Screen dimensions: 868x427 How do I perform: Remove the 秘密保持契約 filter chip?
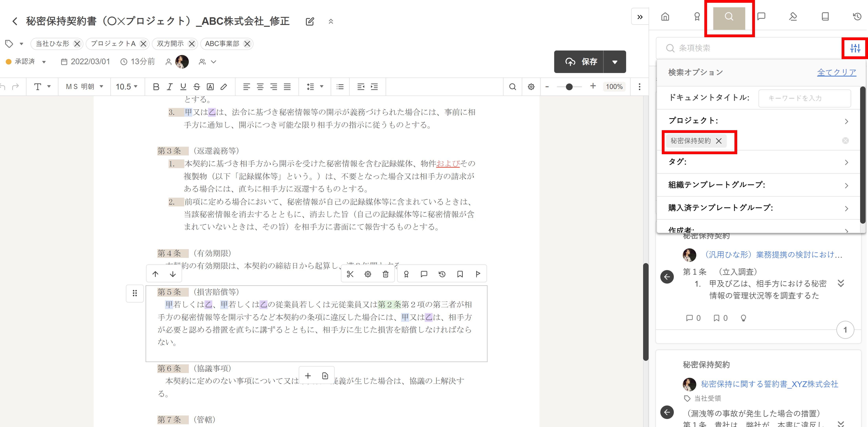(718, 141)
